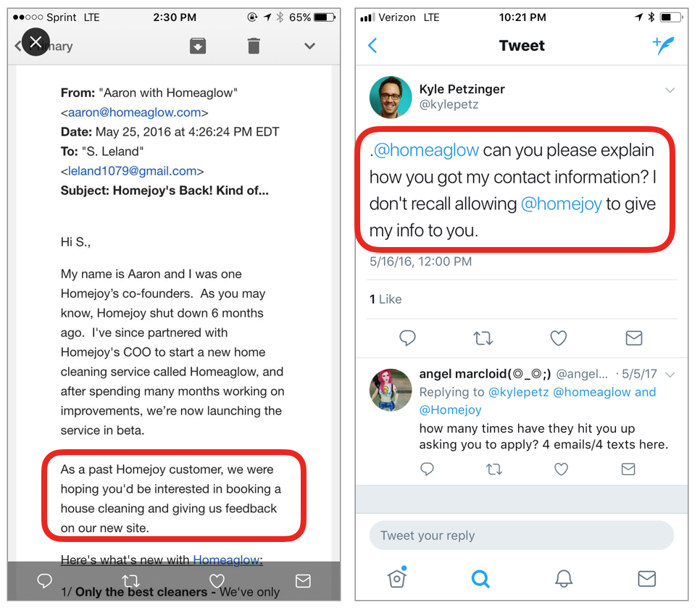Reply to Kyle's tweet via speech bubble
700x613 pixels.
tap(407, 338)
